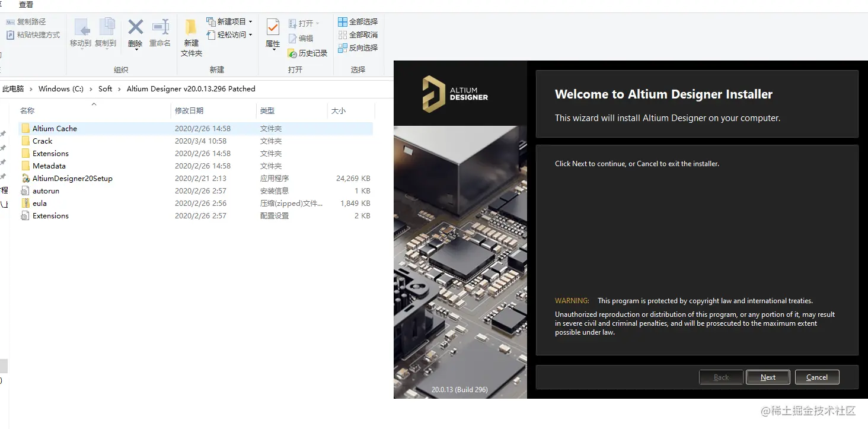Click the Altium Designer logo in installer
868x429 pixels.
pos(455,94)
